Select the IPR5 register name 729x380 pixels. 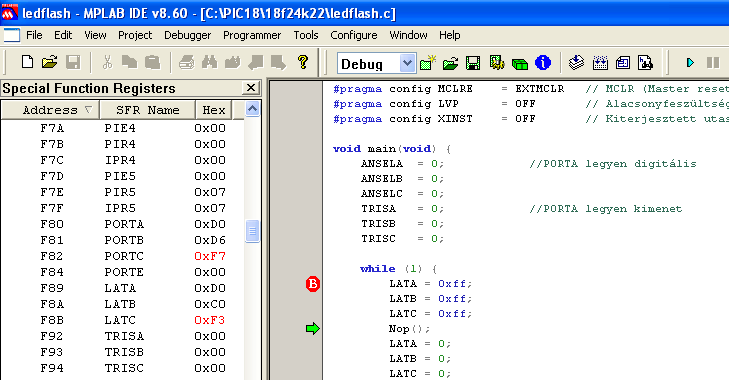(120, 208)
